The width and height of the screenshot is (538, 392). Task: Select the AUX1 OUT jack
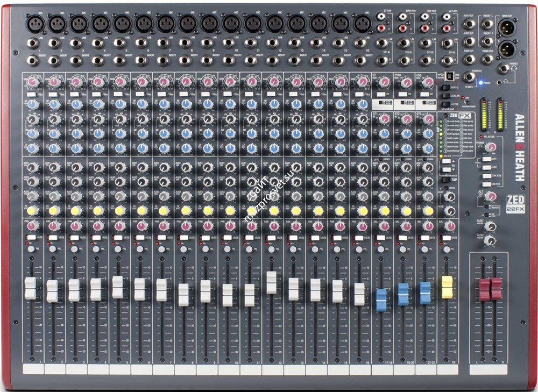(469, 24)
